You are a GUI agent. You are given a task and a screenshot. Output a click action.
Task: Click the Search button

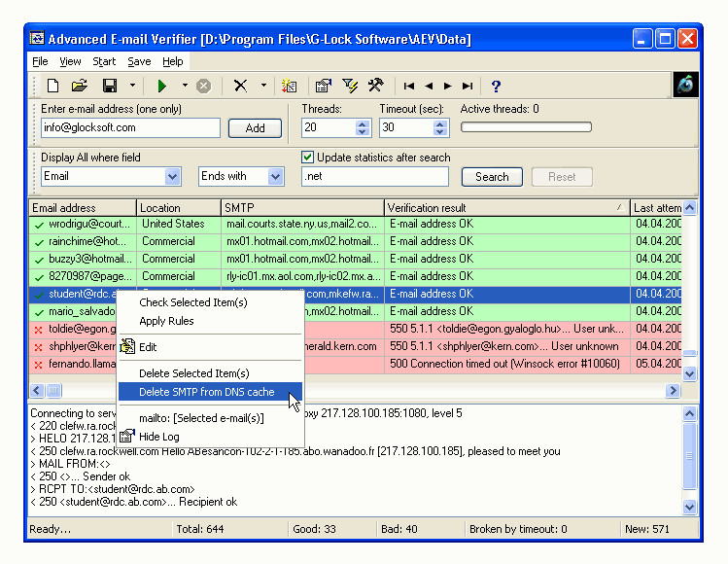coord(491,177)
